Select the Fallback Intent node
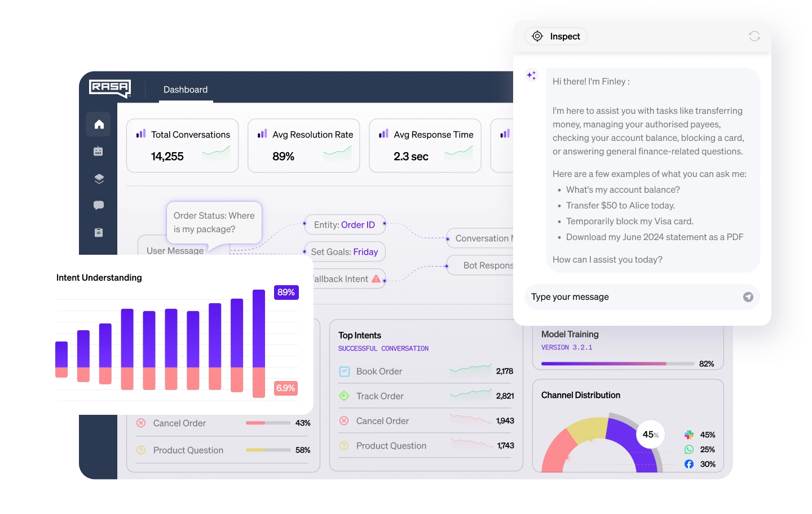This screenshot has height=514, width=812. pyautogui.click(x=350, y=279)
